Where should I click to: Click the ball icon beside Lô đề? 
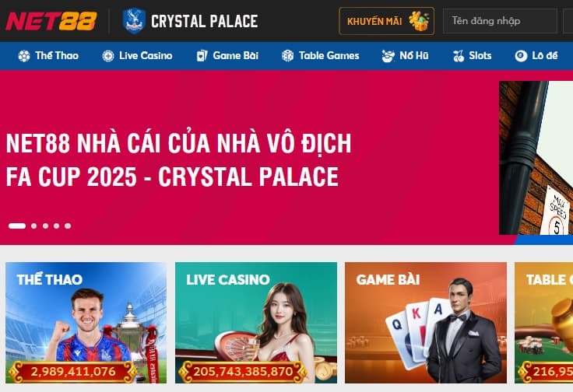pos(521,56)
